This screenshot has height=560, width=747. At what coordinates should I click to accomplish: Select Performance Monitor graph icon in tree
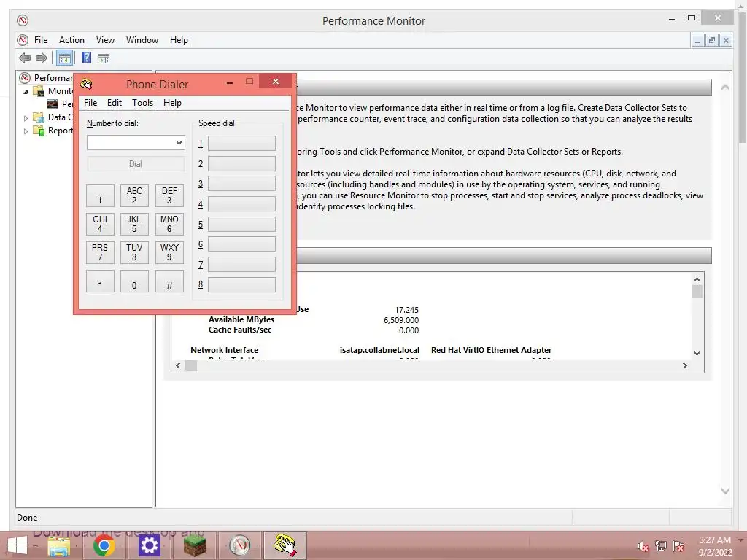pos(53,104)
